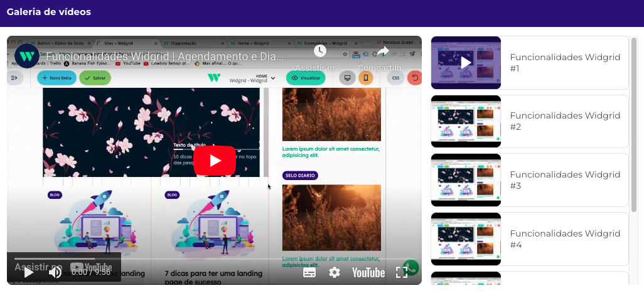Click the green WhatsApp icon in the video
This screenshot has height=293, width=644.
411,267
